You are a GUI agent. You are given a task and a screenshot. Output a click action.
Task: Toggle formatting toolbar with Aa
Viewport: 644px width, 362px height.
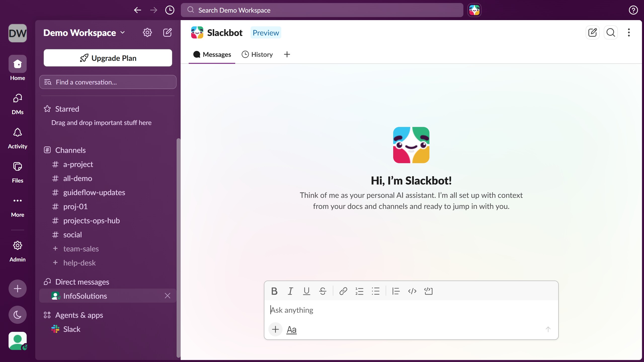[x=292, y=329]
